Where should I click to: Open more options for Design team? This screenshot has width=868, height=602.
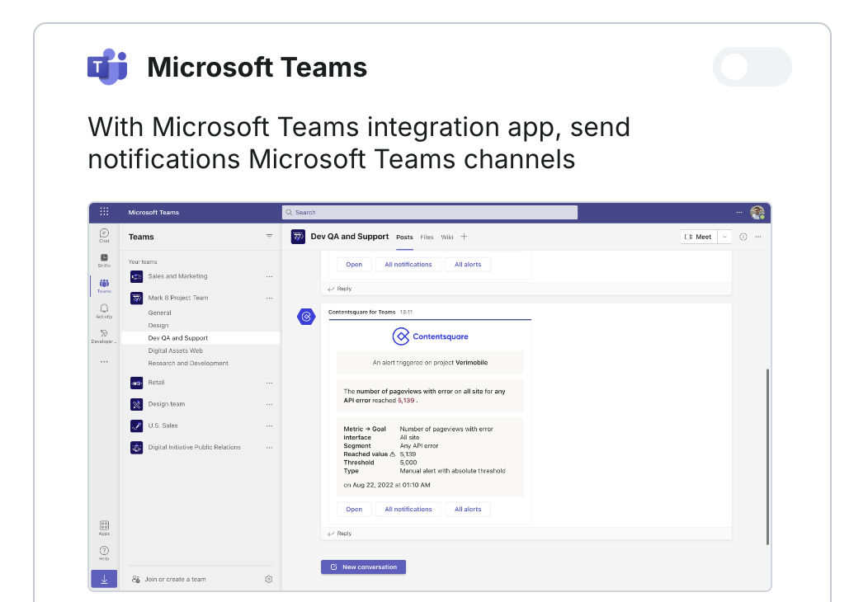[x=269, y=404]
